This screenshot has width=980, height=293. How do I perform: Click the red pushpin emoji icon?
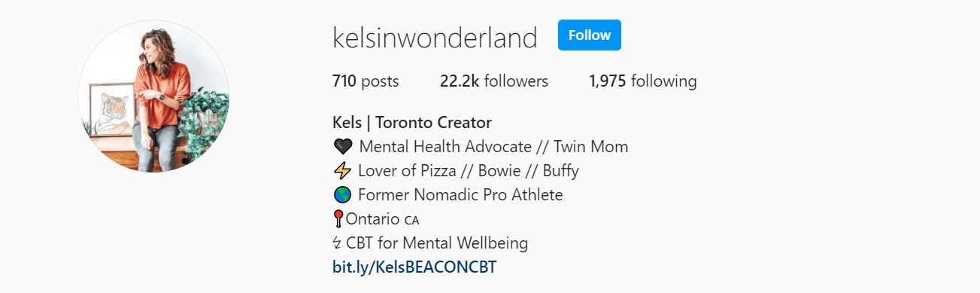pos(338,219)
